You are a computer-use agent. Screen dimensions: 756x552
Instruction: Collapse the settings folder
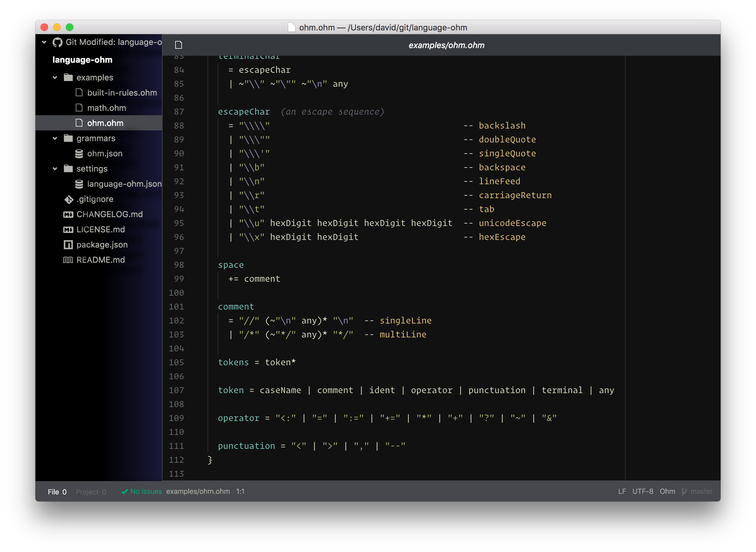55,169
